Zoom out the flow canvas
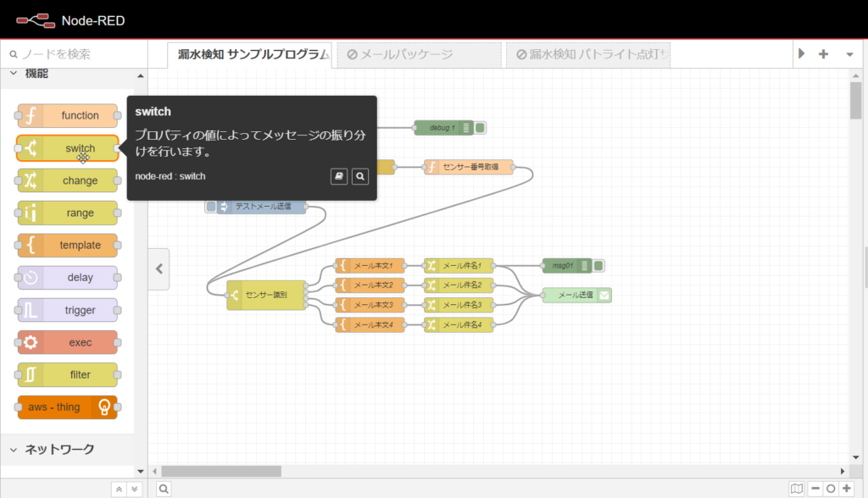Viewport: 868px width, 498px height. pyautogui.click(x=815, y=489)
